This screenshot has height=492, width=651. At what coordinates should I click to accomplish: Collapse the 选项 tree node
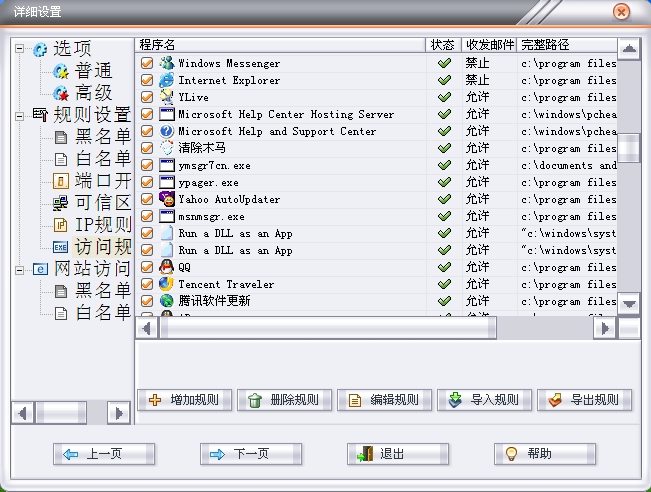click(19, 49)
